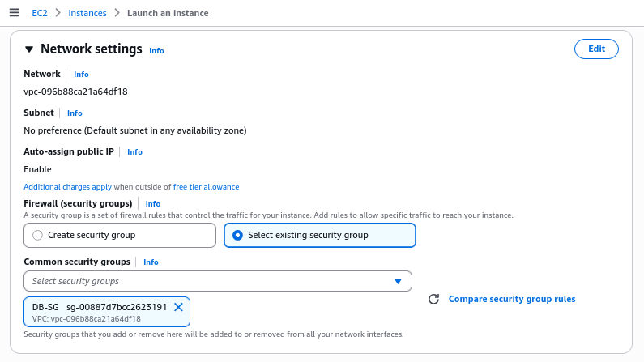
Task: Open the hamburger navigation menu
Action: pos(14,13)
